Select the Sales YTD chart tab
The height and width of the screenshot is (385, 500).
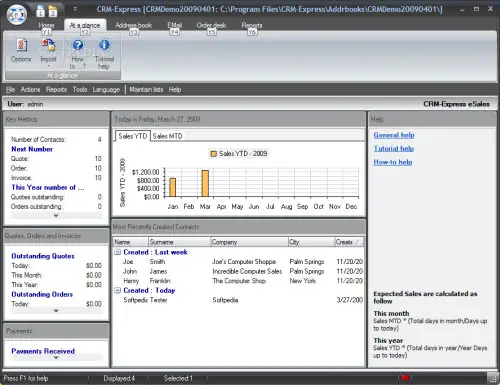[x=133, y=136]
